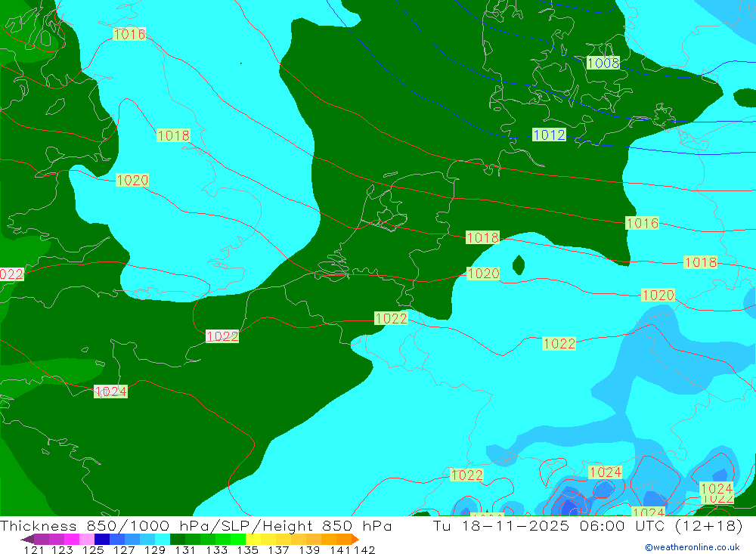Click the Thickness 850/1000 hPa title text
The width and height of the screenshot is (756, 554).
[x=196, y=525]
